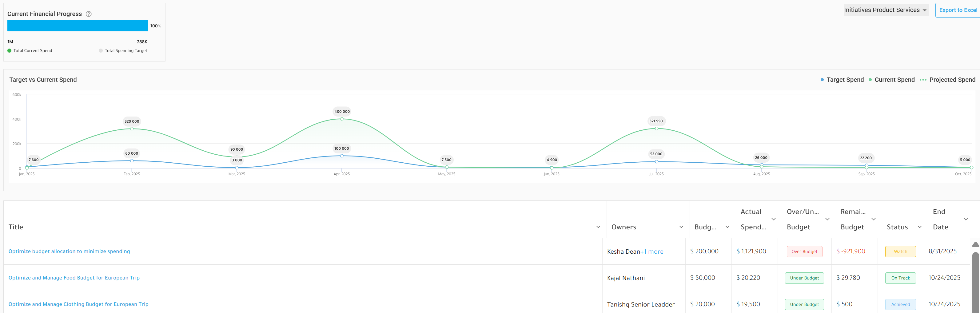
Task: Open the Actual Spend column chevron
Action: tap(773, 220)
